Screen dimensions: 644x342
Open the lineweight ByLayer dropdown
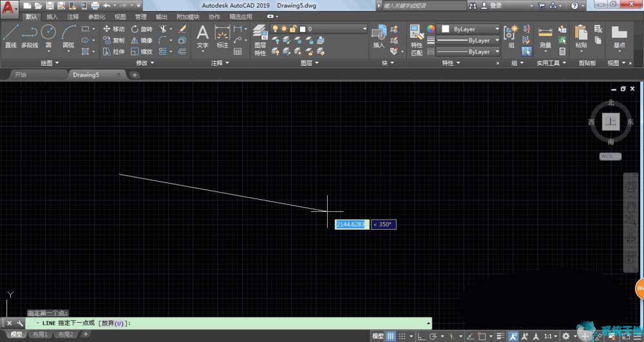pyautogui.click(x=468, y=40)
